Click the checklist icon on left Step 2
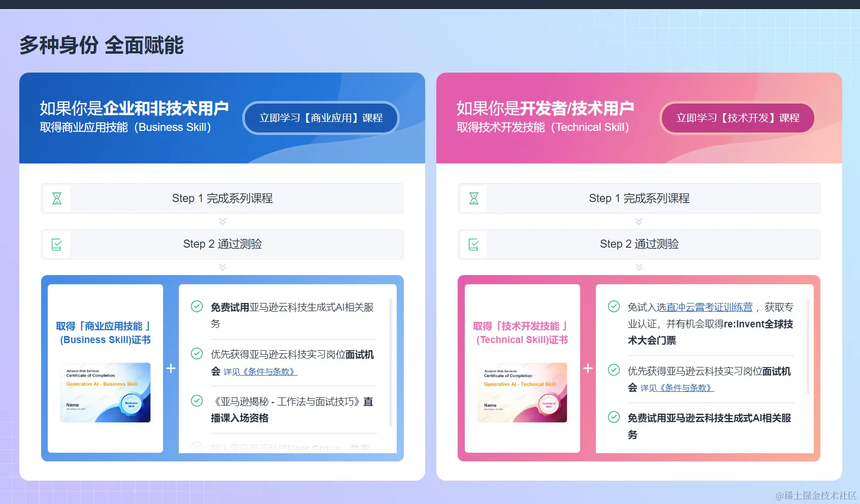This screenshot has height=504, width=860. click(56, 244)
